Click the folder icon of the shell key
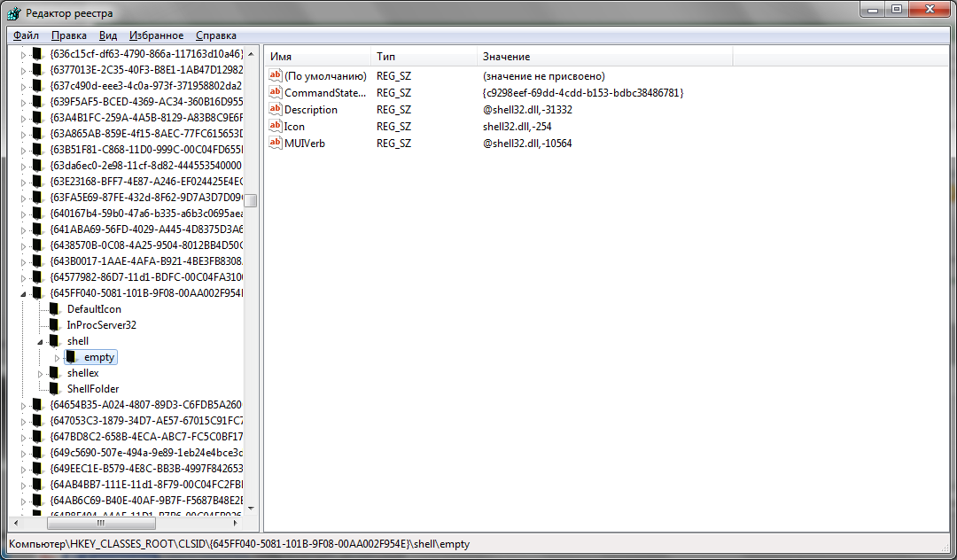 point(54,340)
